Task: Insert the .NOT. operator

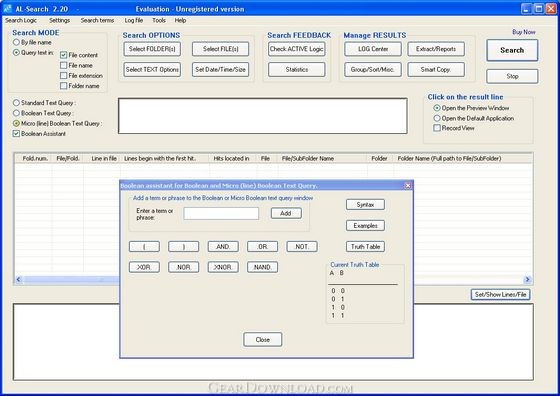Action: point(302,247)
